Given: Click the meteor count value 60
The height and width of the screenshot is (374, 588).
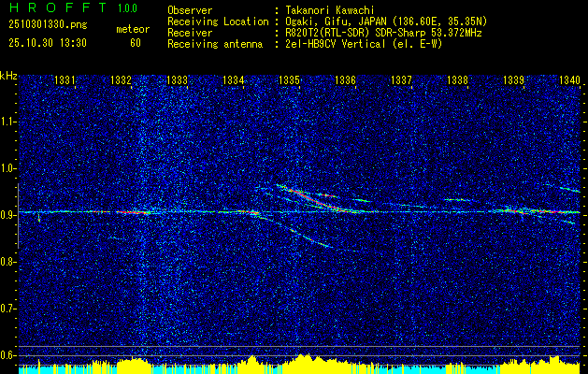Looking at the screenshot, I should point(136,43).
